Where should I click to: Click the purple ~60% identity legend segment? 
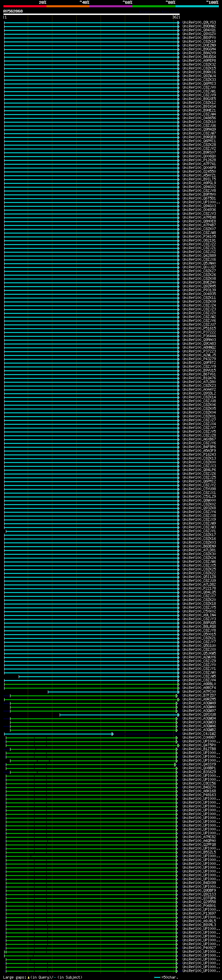(111, 6)
